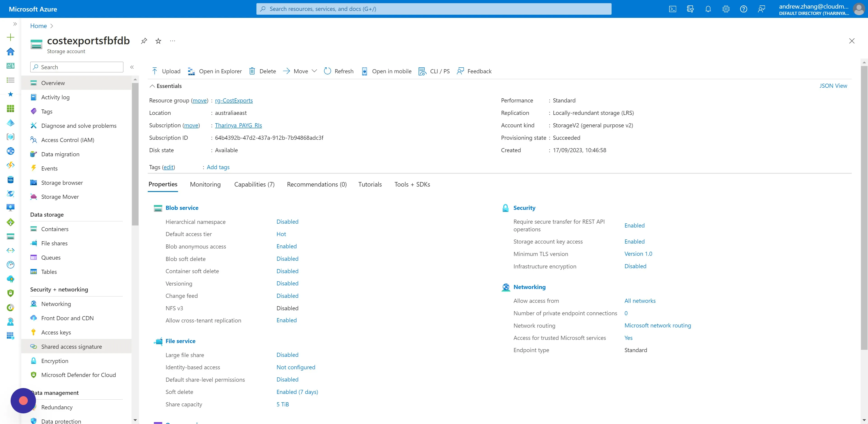Click the resource menu Search field
The height and width of the screenshot is (424, 868).
[x=77, y=67]
